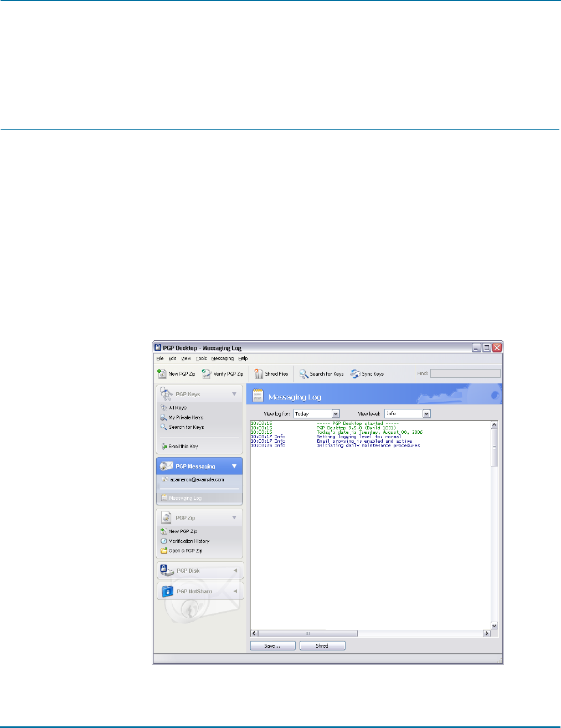Click the Search for Keys toolbar icon
This screenshot has height=728, width=561.
coord(303,373)
